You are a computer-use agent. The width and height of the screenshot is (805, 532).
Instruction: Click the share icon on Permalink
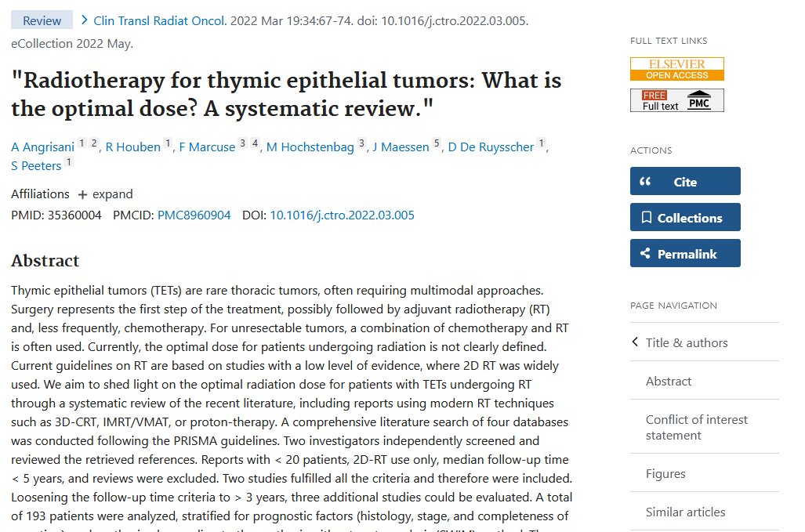(646, 254)
